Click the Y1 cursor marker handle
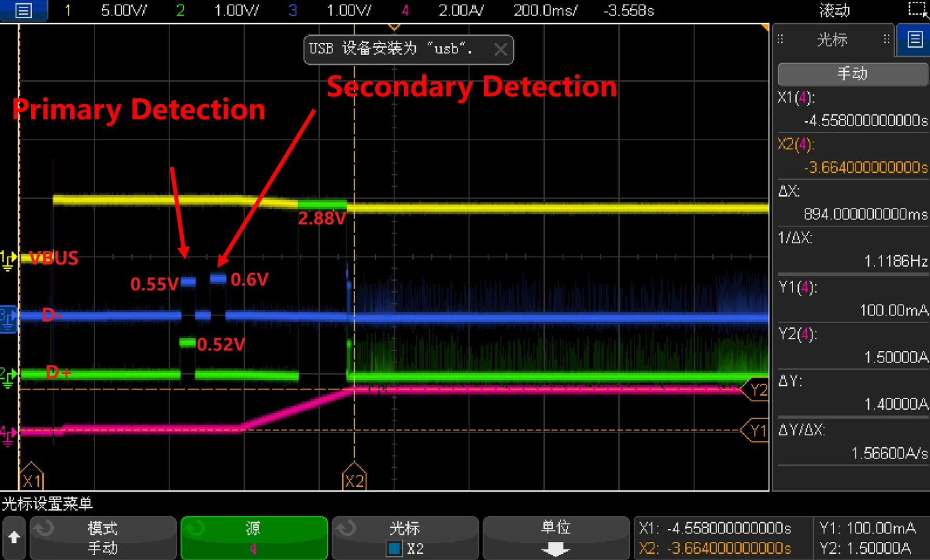930x560 pixels. [x=756, y=430]
